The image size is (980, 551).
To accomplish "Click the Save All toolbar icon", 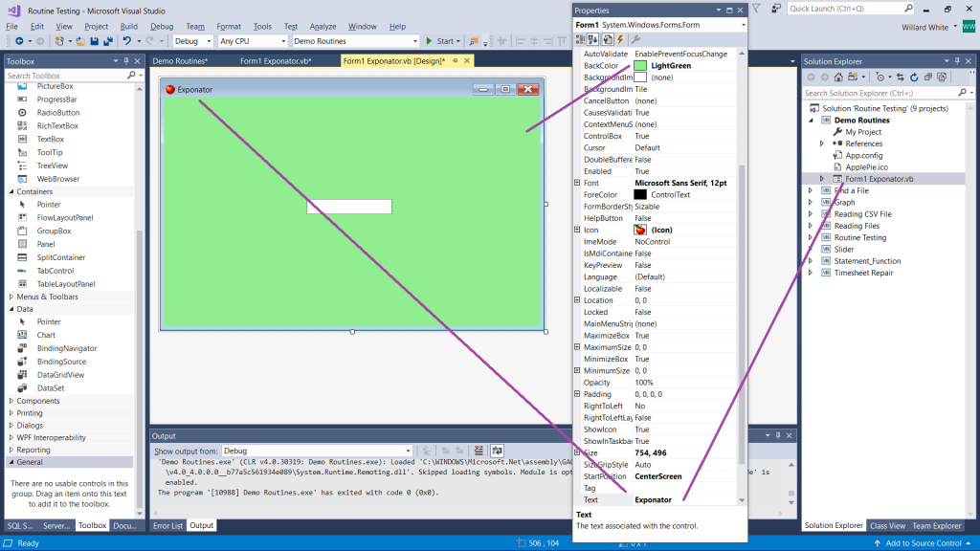I will [108, 41].
